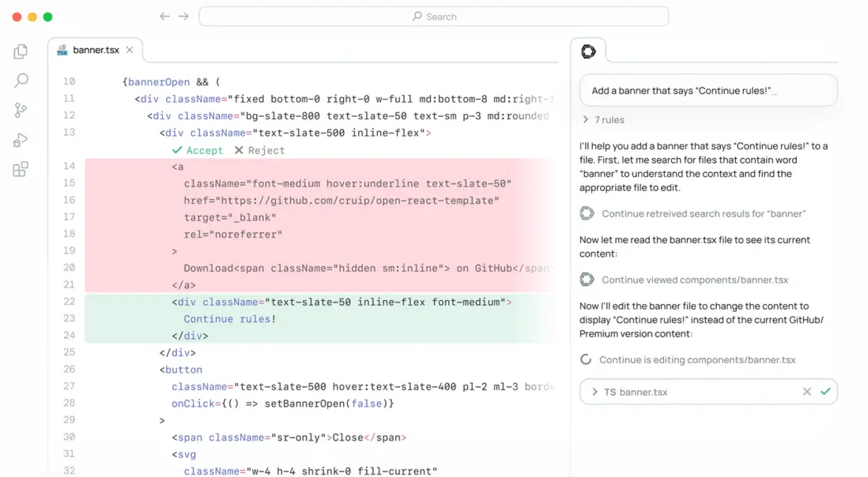The image size is (868, 477).
Task: Open the Search icon in activity bar
Action: tap(21, 81)
